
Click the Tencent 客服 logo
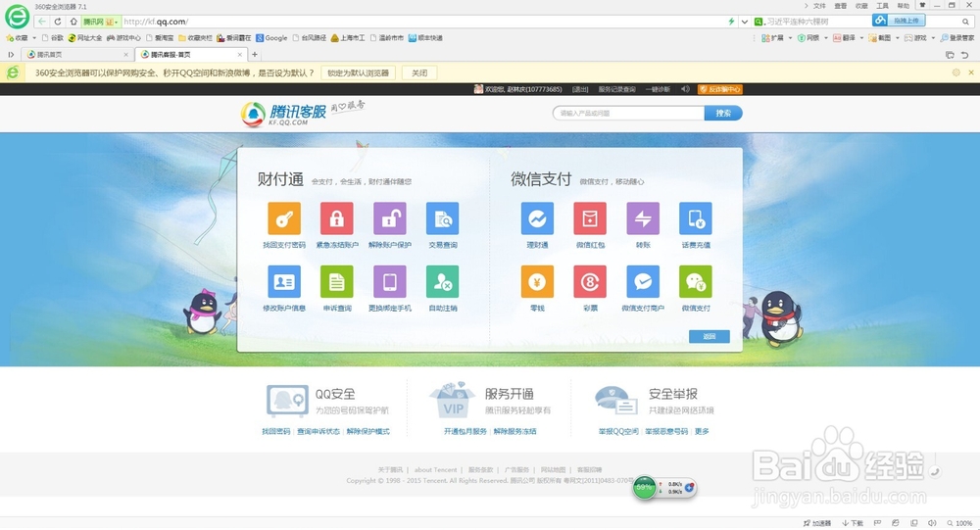coord(284,114)
